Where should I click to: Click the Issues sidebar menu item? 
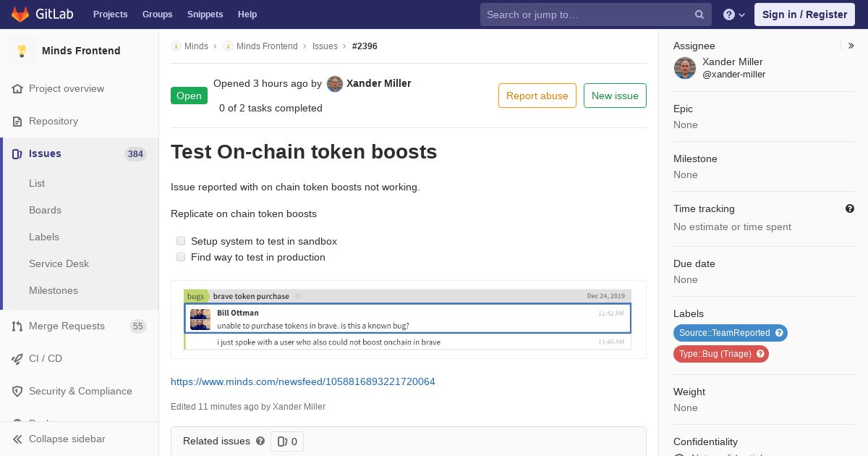[x=80, y=153]
